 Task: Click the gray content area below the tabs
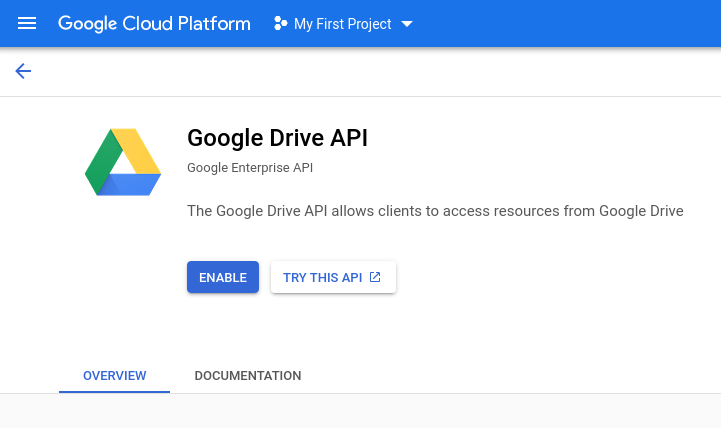(360, 411)
